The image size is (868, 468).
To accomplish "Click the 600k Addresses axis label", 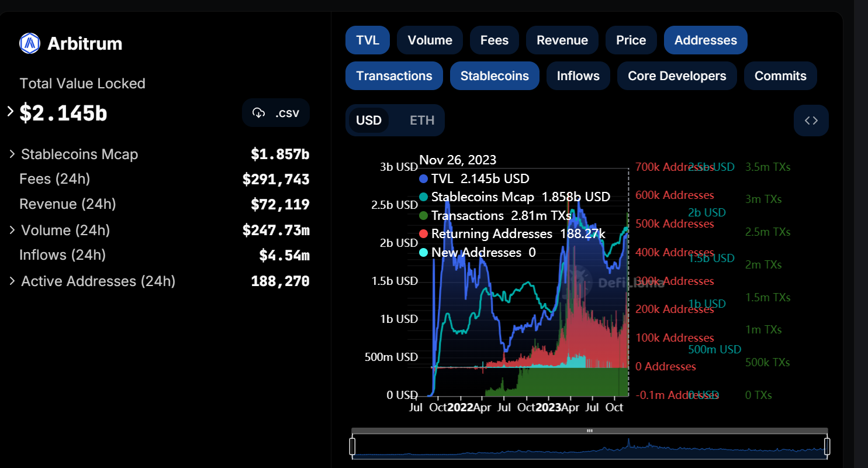I will [675, 195].
